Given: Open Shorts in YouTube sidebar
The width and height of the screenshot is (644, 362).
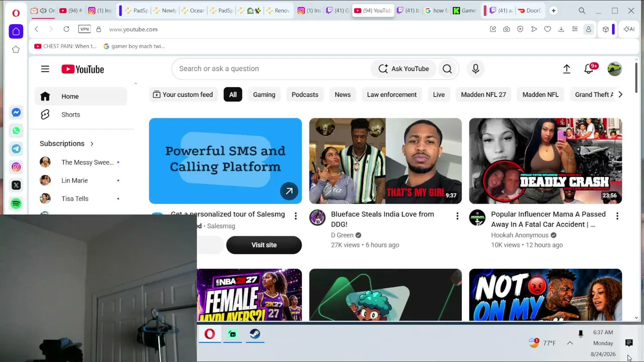Looking at the screenshot, I should (x=80, y=115).
